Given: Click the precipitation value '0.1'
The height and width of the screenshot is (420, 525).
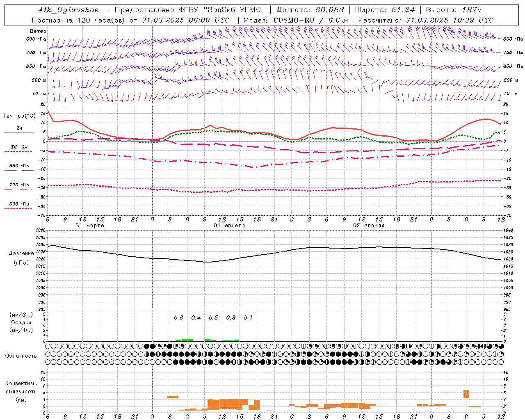Looking at the screenshot, I should tap(248, 317).
